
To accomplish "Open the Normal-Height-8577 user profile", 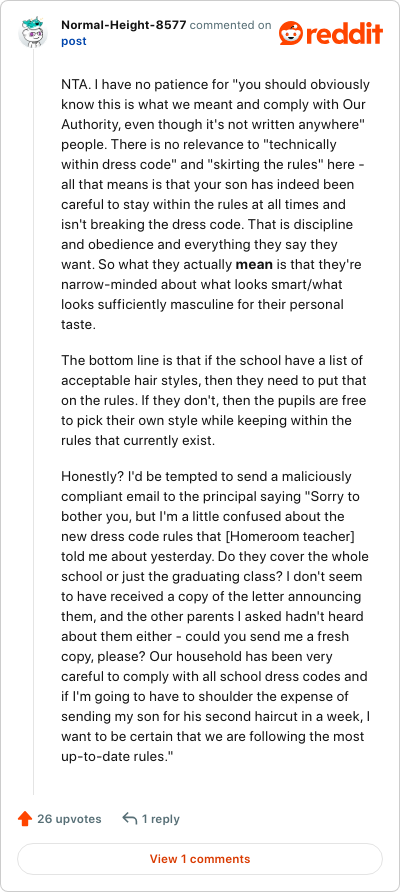I will coord(123,26).
